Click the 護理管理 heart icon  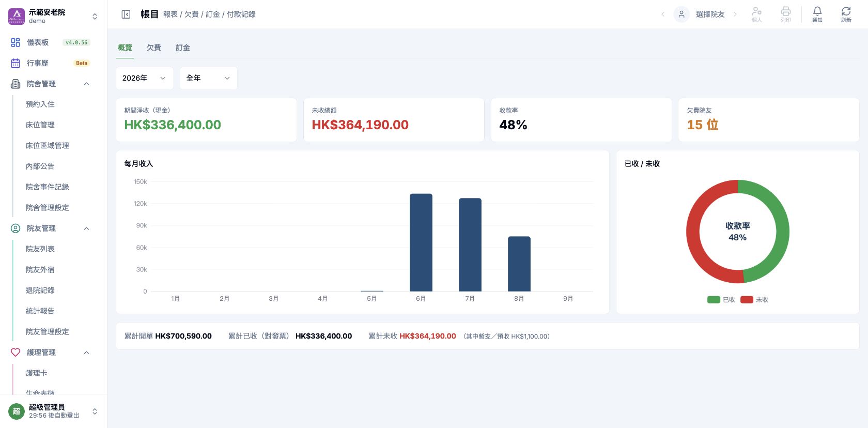[x=16, y=353]
